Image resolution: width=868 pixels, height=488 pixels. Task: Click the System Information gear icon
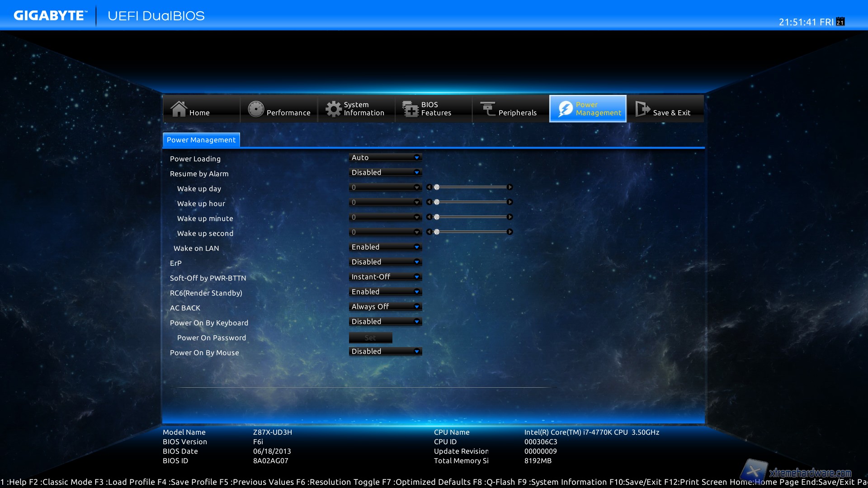pos(334,109)
